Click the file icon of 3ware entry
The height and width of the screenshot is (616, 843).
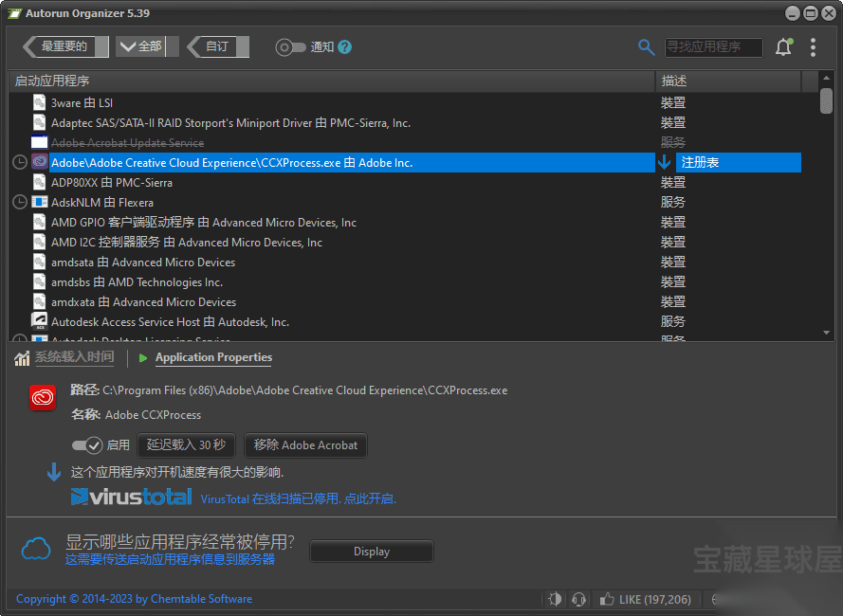[x=39, y=102]
